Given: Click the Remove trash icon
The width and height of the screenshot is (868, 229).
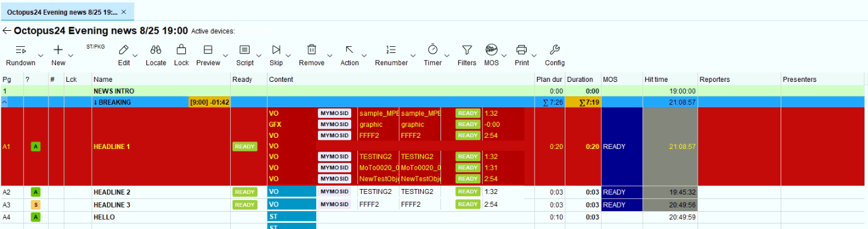Looking at the screenshot, I should (312, 50).
